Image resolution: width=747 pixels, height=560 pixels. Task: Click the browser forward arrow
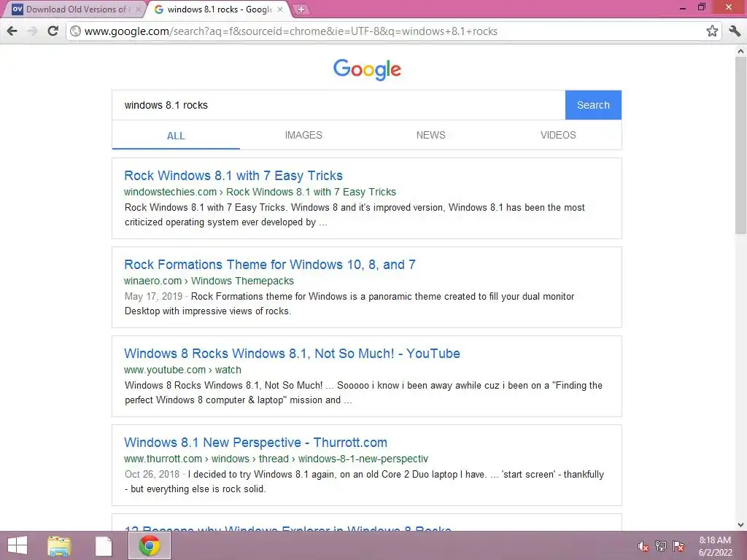[32, 31]
